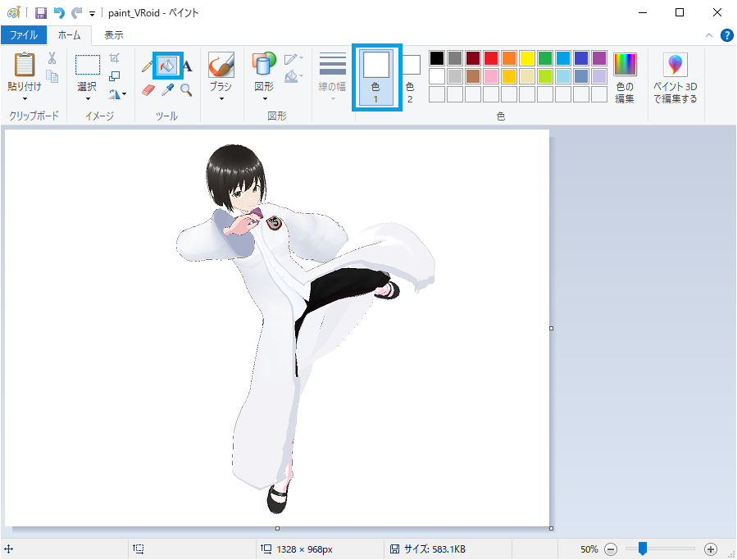The height and width of the screenshot is (560, 737).
Task: Pick the dark red color swatch
Action: [x=473, y=58]
